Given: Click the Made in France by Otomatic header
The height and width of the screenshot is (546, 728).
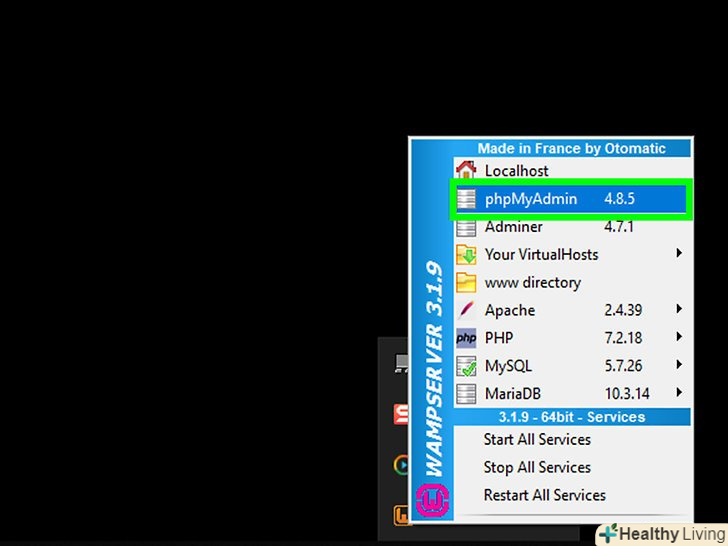Looking at the screenshot, I should (x=572, y=149).
